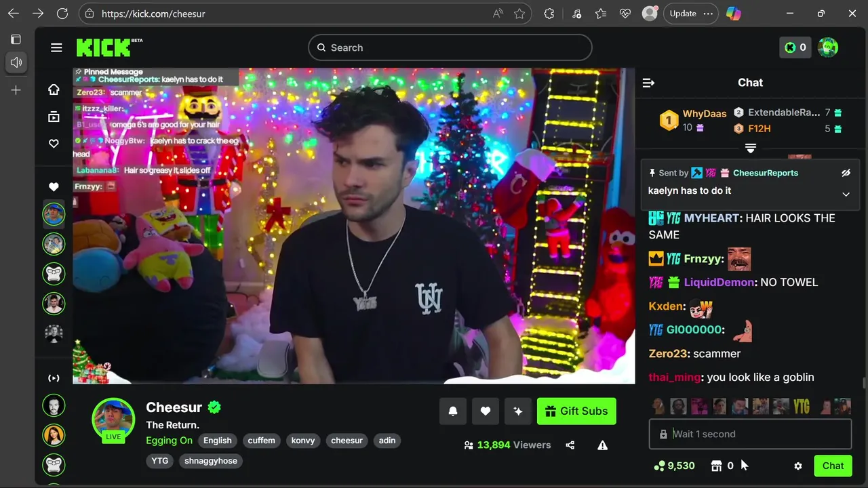Click the filled heart icon in sidebar
The height and width of the screenshot is (488, 868).
[54, 187]
